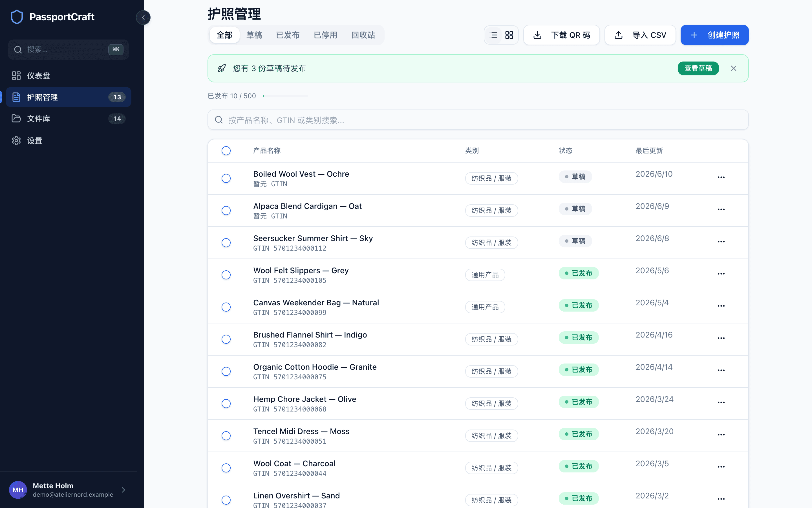The width and height of the screenshot is (812, 508).
Task: Select the Hemp Chore Jacket — Olive checkbox
Action: coord(226,404)
